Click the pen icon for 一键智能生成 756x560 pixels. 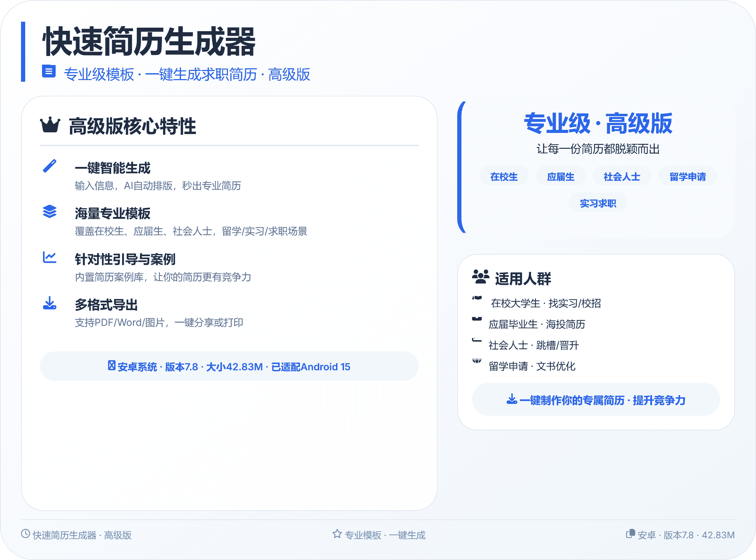[x=50, y=166]
